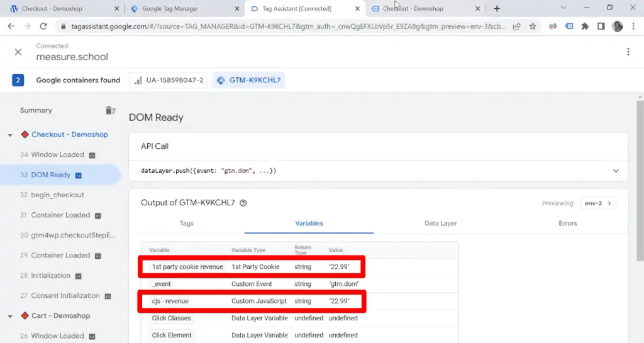Bookmark this page with the star icon

point(533,26)
